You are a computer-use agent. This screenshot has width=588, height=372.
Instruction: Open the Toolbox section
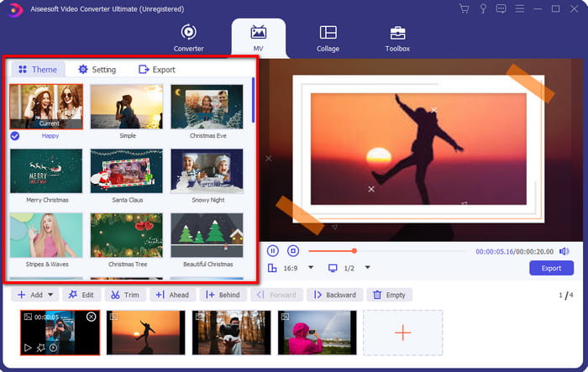(397, 38)
